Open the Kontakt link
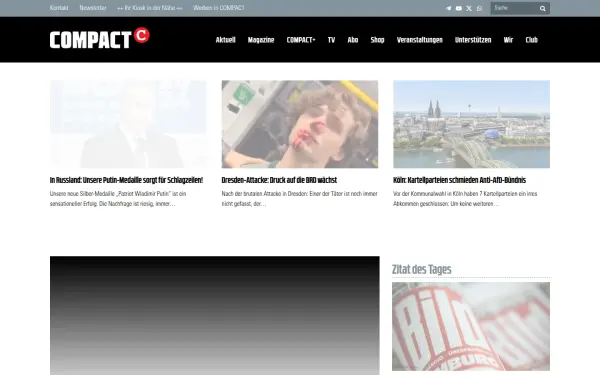Viewport: 600px width, 375px height. coord(59,8)
